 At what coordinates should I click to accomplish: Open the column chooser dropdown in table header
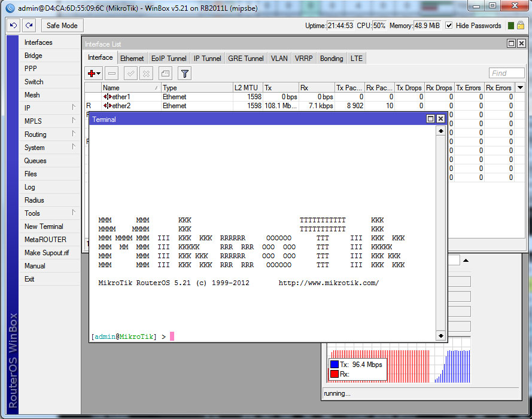[x=520, y=88]
